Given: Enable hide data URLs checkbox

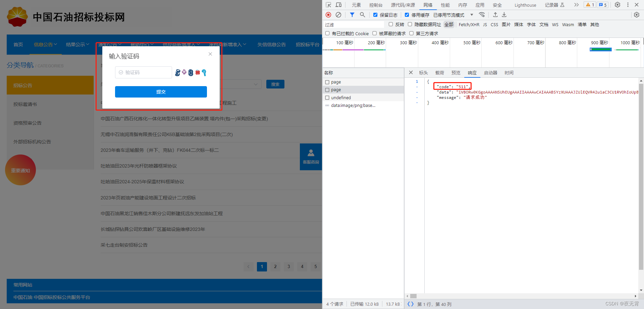Looking at the screenshot, I should 410,24.
